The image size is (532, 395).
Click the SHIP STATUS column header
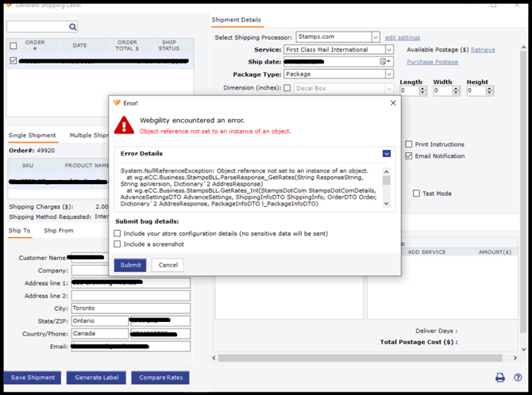click(x=168, y=45)
